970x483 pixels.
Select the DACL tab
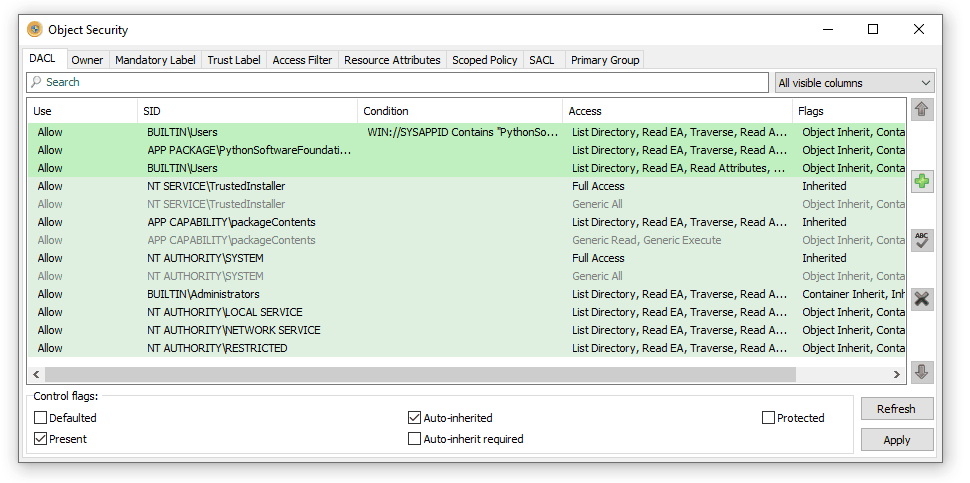tap(43, 59)
